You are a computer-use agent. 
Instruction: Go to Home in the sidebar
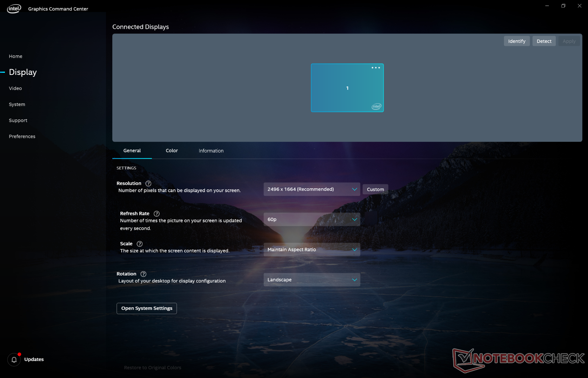(16, 56)
